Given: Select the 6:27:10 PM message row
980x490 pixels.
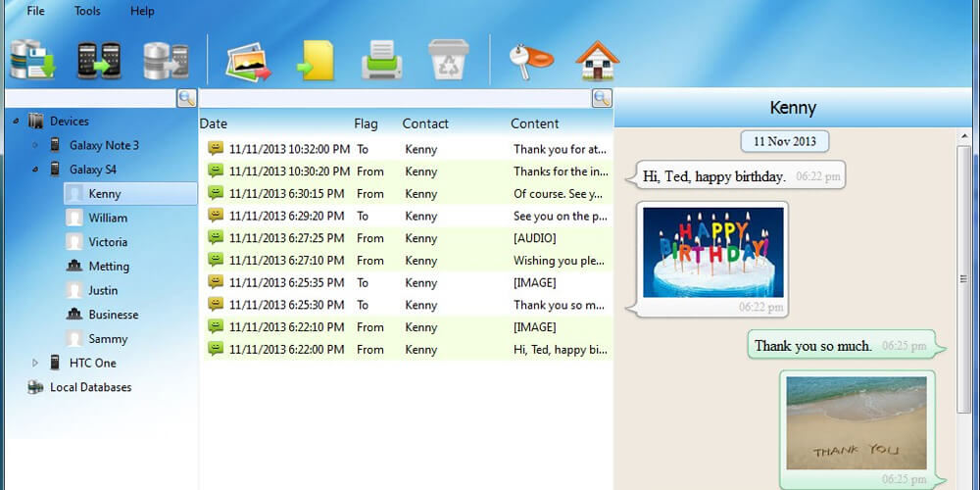Looking at the screenshot, I should tap(408, 261).
